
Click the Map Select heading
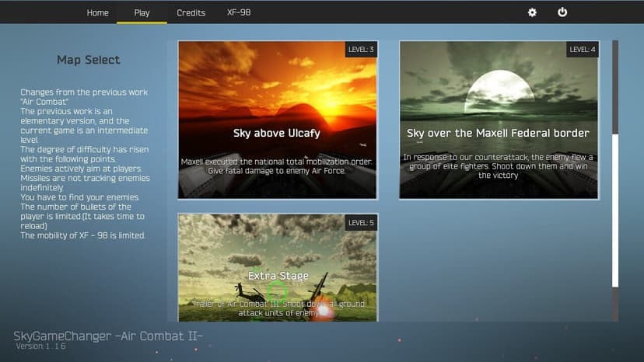tap(89, 60)
